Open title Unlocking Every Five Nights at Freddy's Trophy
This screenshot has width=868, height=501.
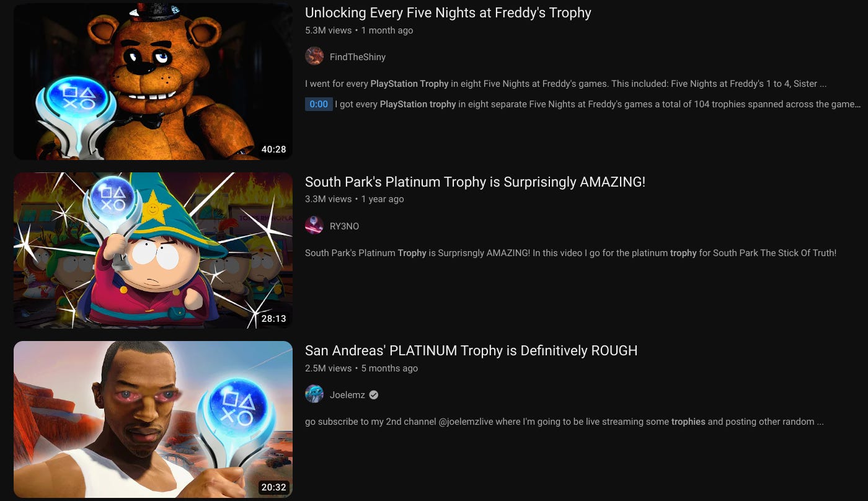pyautogui.click(x=448, y=13)
